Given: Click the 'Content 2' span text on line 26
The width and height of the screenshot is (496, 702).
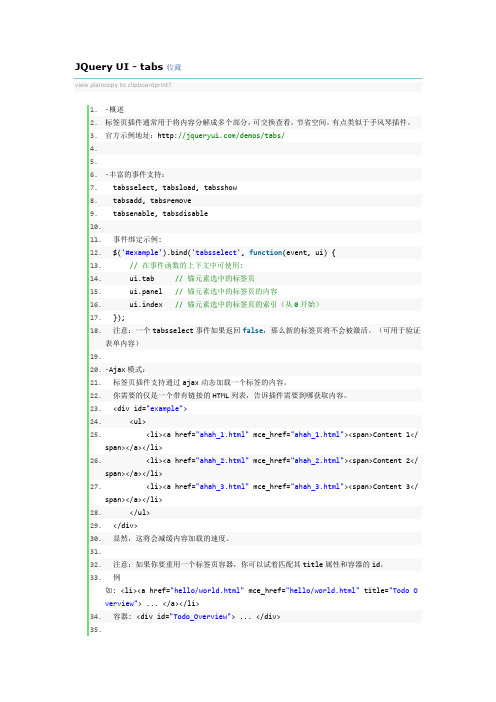Looking at the screenshot, I should 391,460.
